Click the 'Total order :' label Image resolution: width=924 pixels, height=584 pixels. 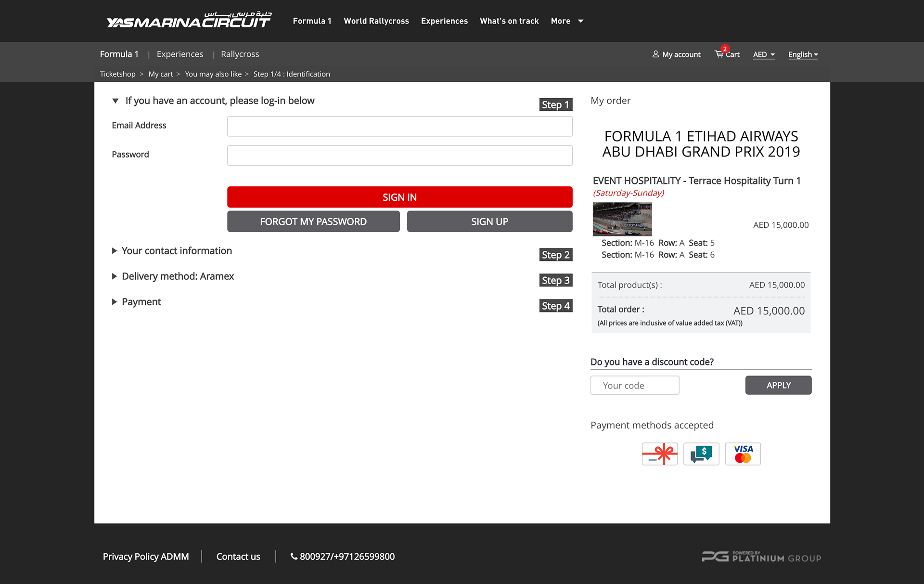(621, 309)
